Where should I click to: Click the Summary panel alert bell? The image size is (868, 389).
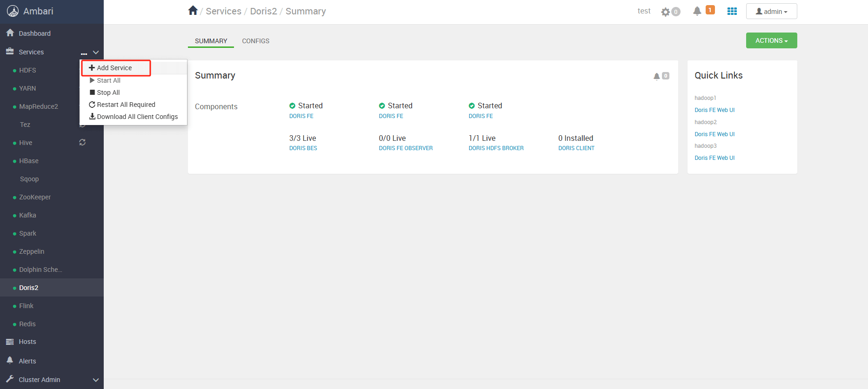click(x=657, y=76)
